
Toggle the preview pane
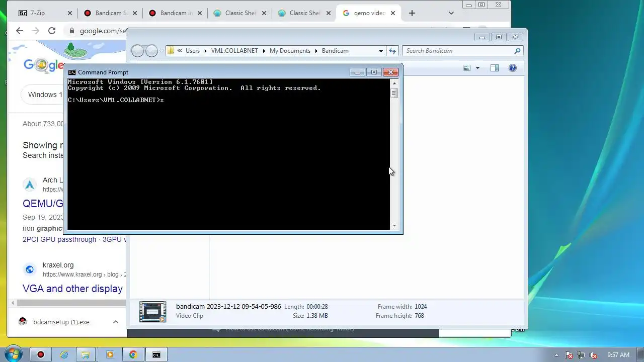pyautogui.click(x=495, y=68)
